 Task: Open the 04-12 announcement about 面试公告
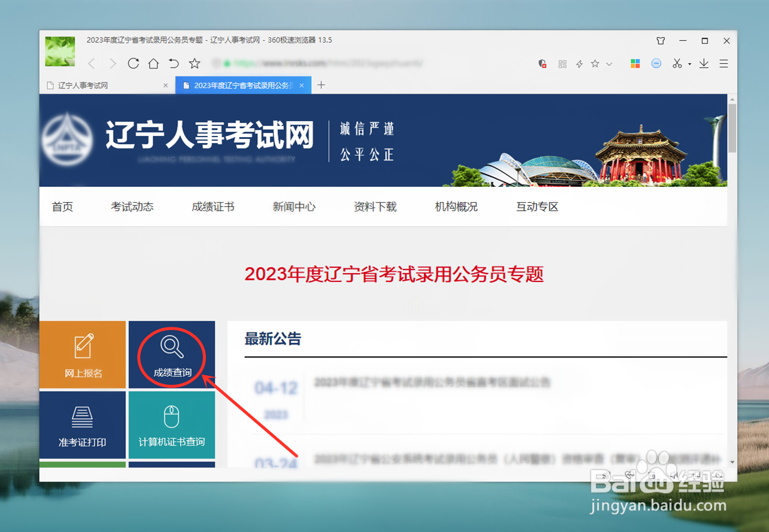coord(432,382)
